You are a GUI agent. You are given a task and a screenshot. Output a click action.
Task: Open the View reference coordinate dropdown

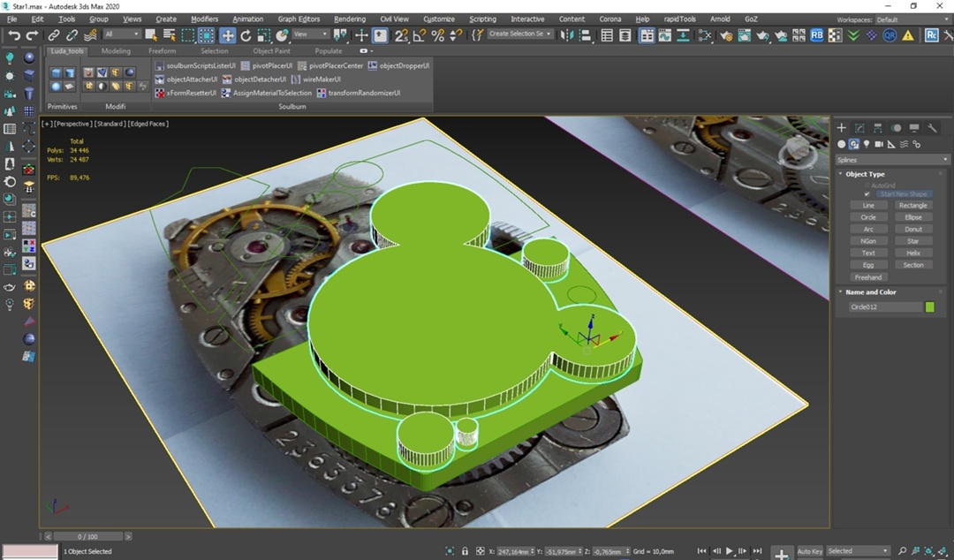310,34
